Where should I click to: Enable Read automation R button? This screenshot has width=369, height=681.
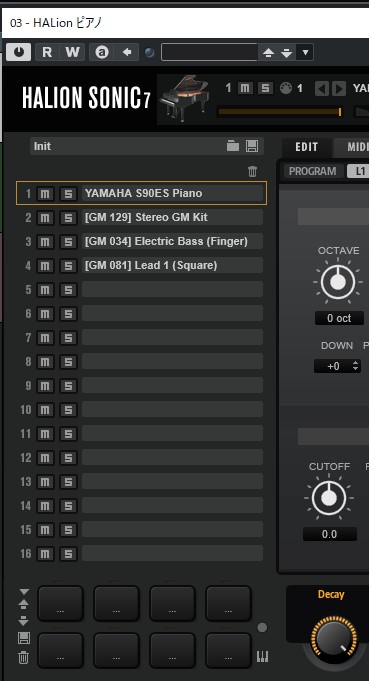pyautogui.click(x=47, y=53)
